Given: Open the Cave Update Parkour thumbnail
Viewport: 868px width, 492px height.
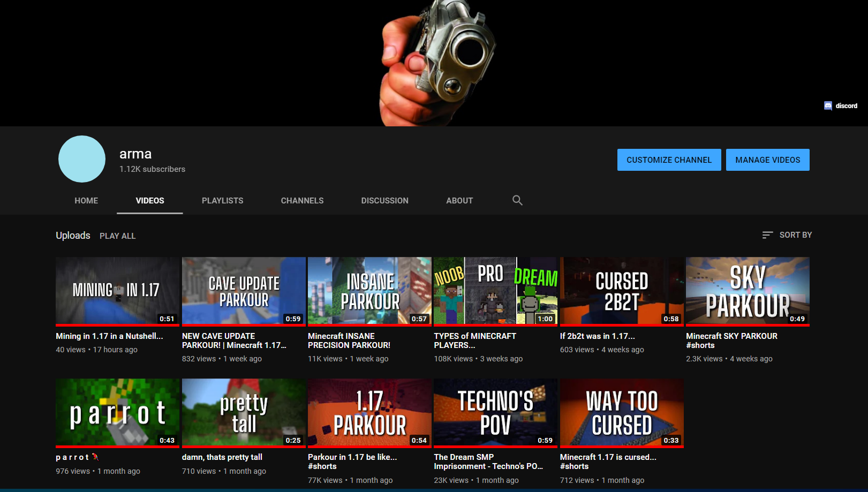Looking at the screenshot, I should click(244, 291).
